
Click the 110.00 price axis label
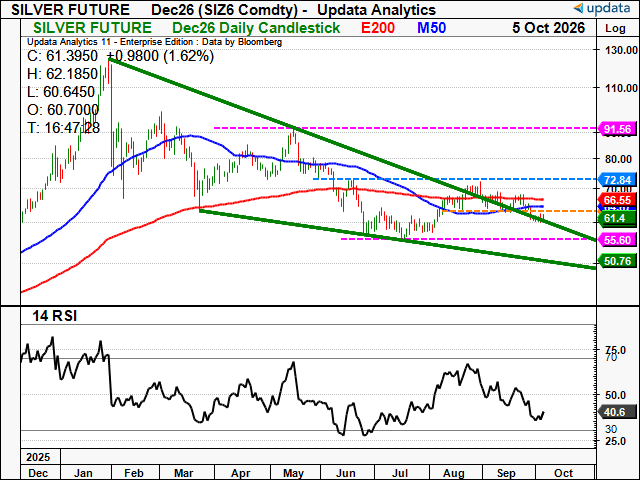pos(621,88)
